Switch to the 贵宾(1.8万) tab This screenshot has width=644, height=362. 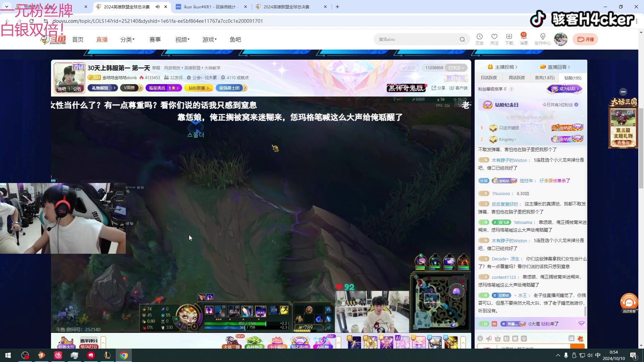[x=545, y=78]
